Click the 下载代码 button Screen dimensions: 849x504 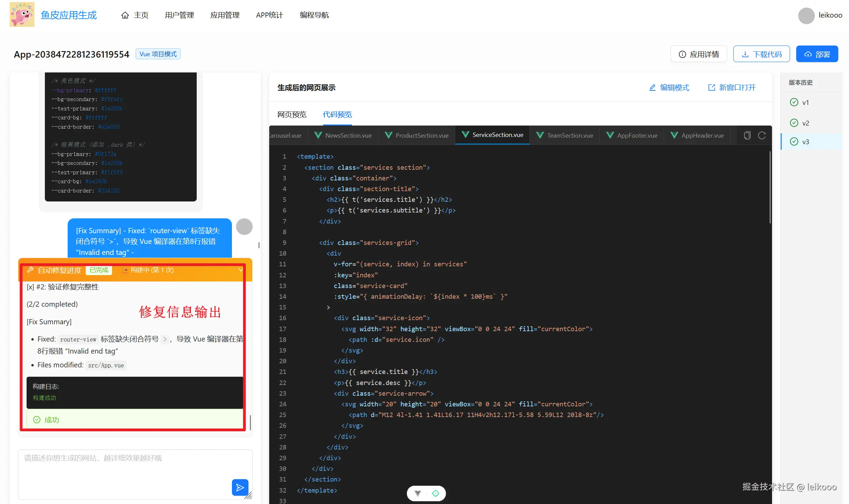click(x=761, y=54)
